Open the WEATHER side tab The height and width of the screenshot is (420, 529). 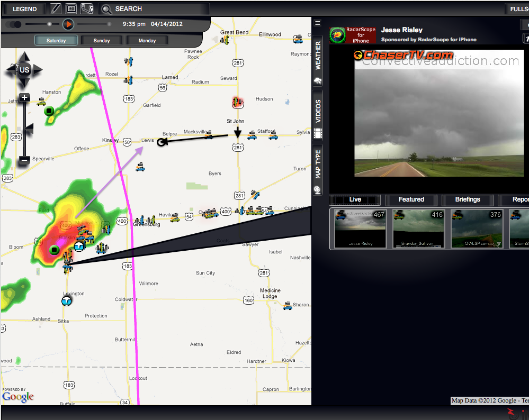tap(318, 61)
